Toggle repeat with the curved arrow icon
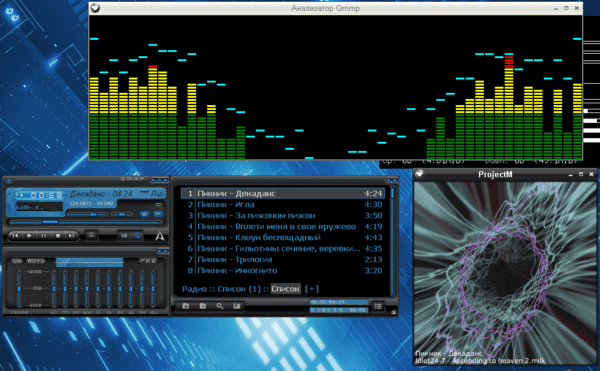Screen dimensions: 600x371 pos(137,236)
